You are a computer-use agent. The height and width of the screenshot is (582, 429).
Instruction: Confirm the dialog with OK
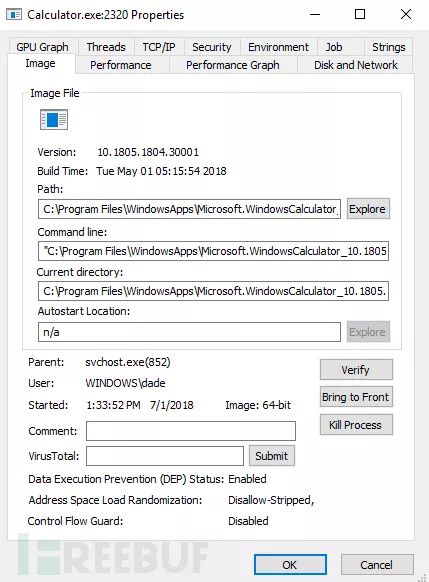pos(290,565)
